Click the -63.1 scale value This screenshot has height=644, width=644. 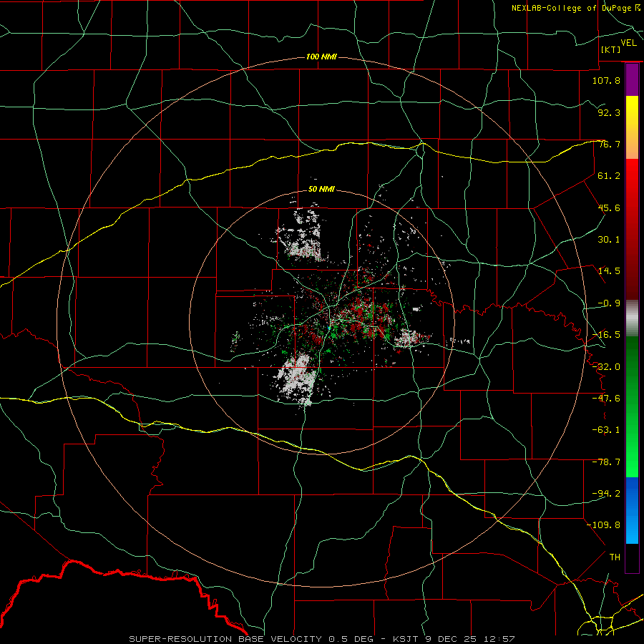point(606,430)
